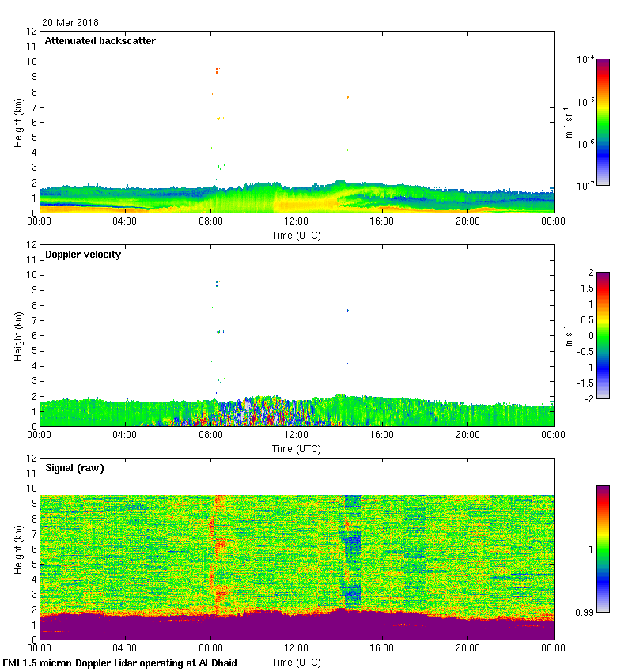Screen dimensions: 617x672
Task: Select the date label "20 Mar 2018"
Action: pyautogui.click(x=70, y=23)
